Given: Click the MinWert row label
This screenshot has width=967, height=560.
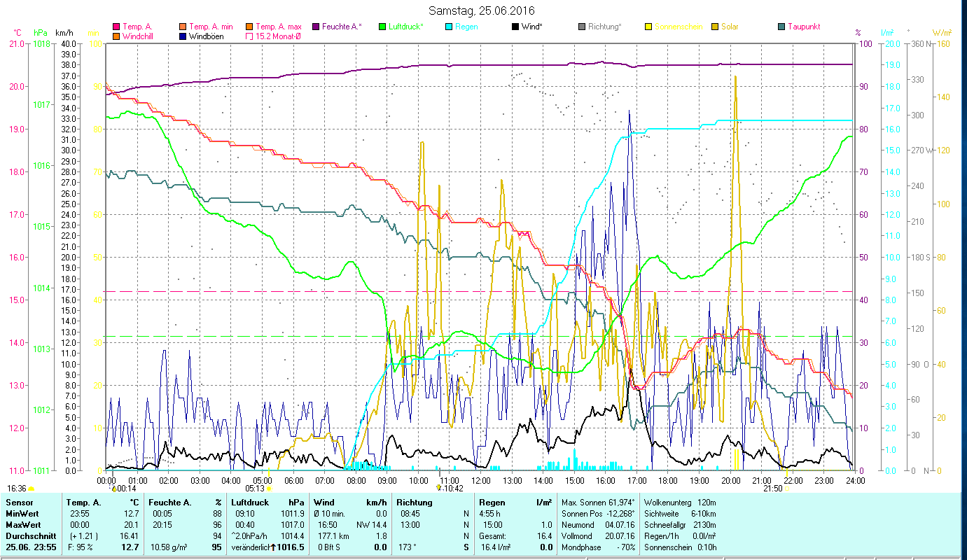Looking at the screenshot, I should click(23, 514).
